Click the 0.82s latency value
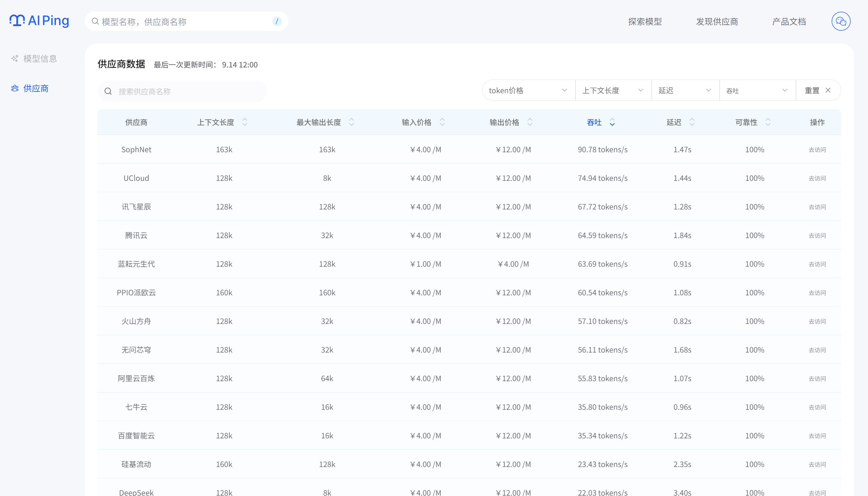Image resolution: width=868 pixels, height=496 pixels. [x=682, y=321]
